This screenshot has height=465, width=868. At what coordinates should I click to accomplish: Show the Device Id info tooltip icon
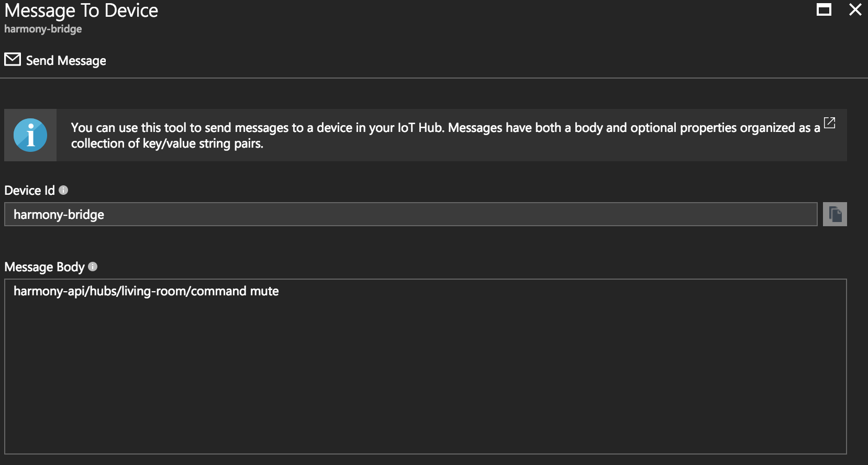pyautogui.click(x=63, y=190)
